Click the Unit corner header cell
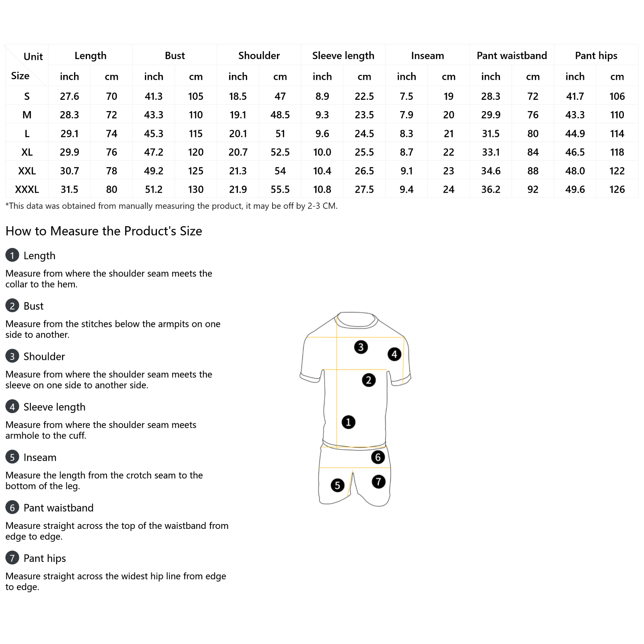 pyautogui.click(x=27, y=66)
